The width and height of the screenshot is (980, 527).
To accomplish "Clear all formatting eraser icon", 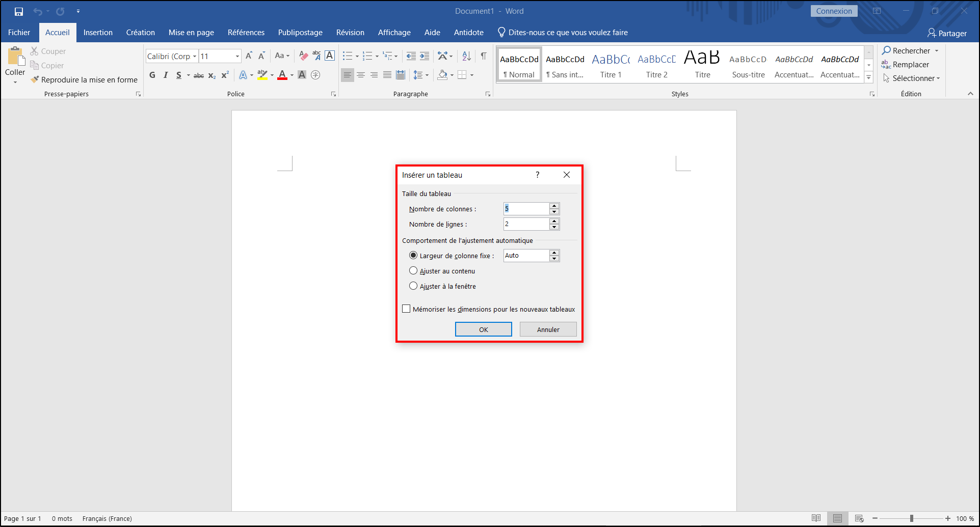I will [x=304, y=56].
